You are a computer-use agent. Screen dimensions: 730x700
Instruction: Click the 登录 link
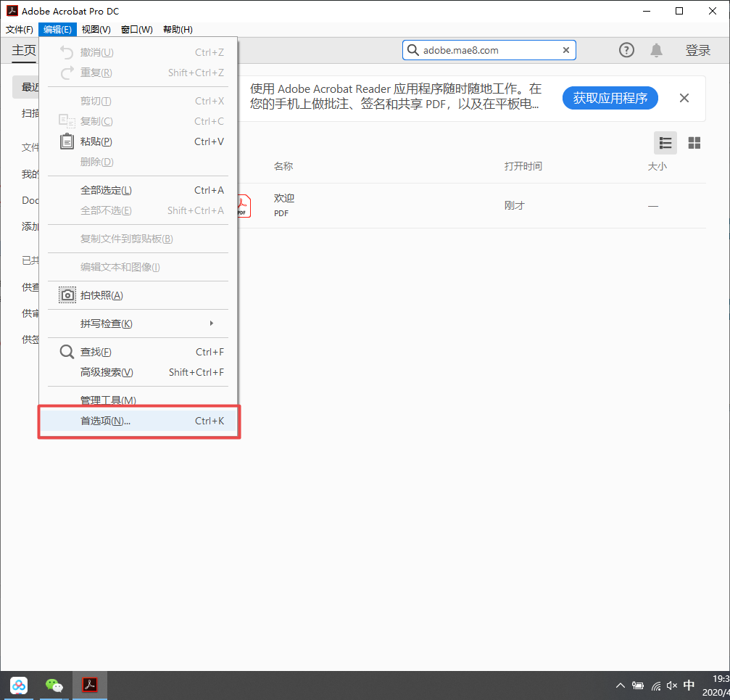(698, 50)
